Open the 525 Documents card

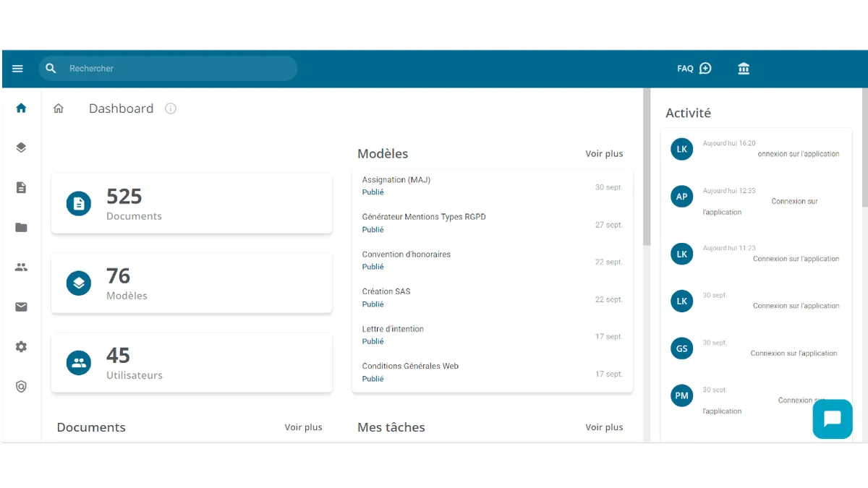[x=192, y=203]
